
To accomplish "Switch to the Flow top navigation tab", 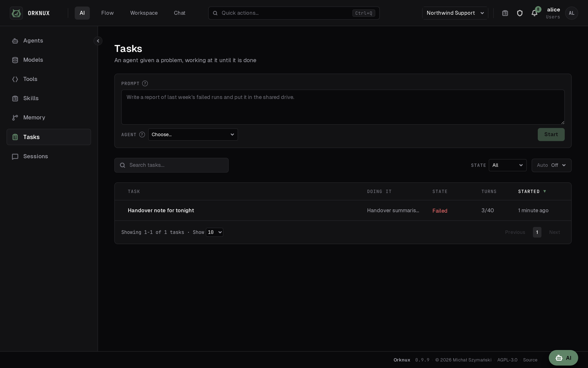I will click(107, 13).
